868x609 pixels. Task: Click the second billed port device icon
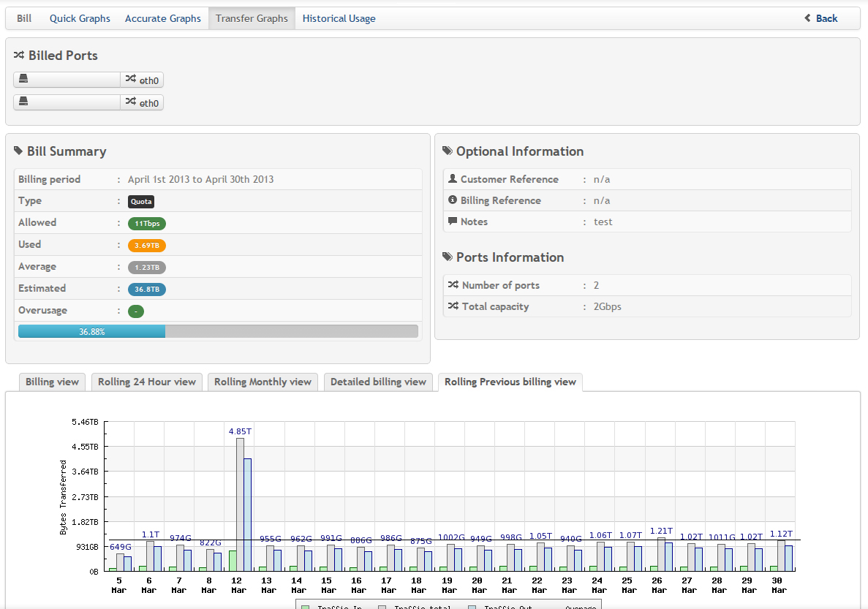[x=23, y=102]
